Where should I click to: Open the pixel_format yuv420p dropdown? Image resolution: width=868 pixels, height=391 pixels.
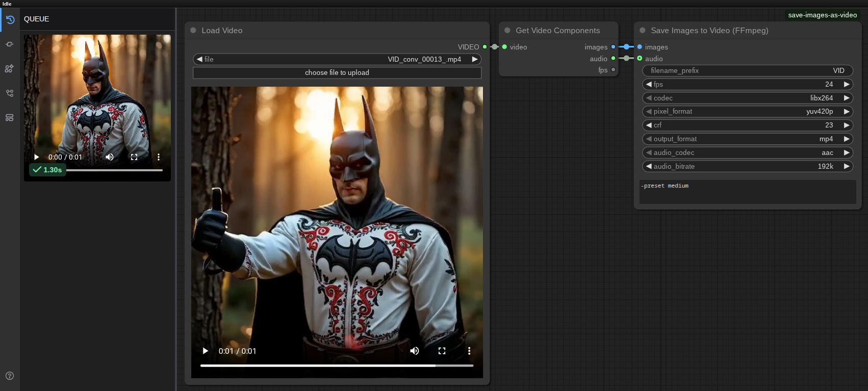click(748, 111)
